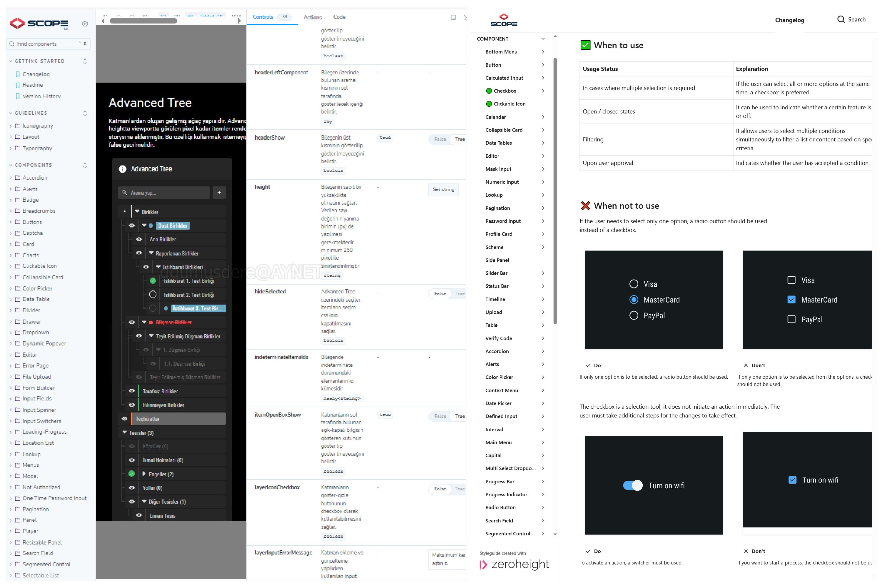Image resolution: width=882 pixels, height=588 pixels.
Task: Click the Set string button for height
Action: tap(443, 190)
